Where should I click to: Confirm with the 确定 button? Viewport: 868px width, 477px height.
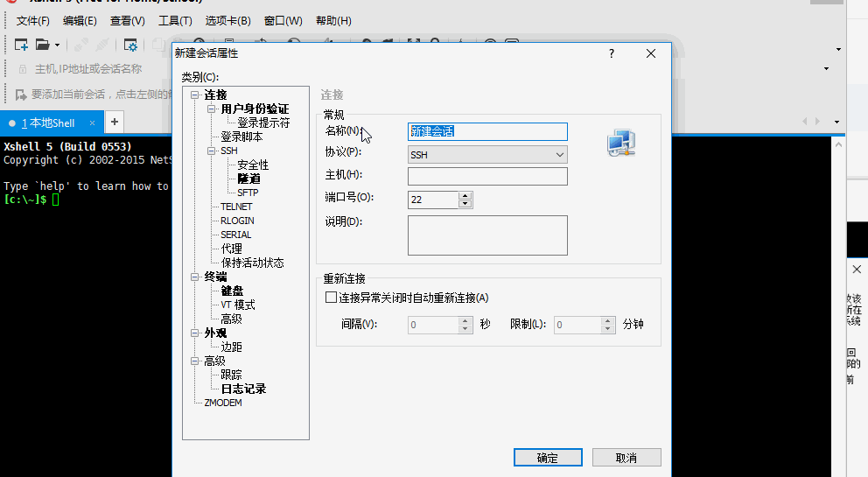click(548, 458)
